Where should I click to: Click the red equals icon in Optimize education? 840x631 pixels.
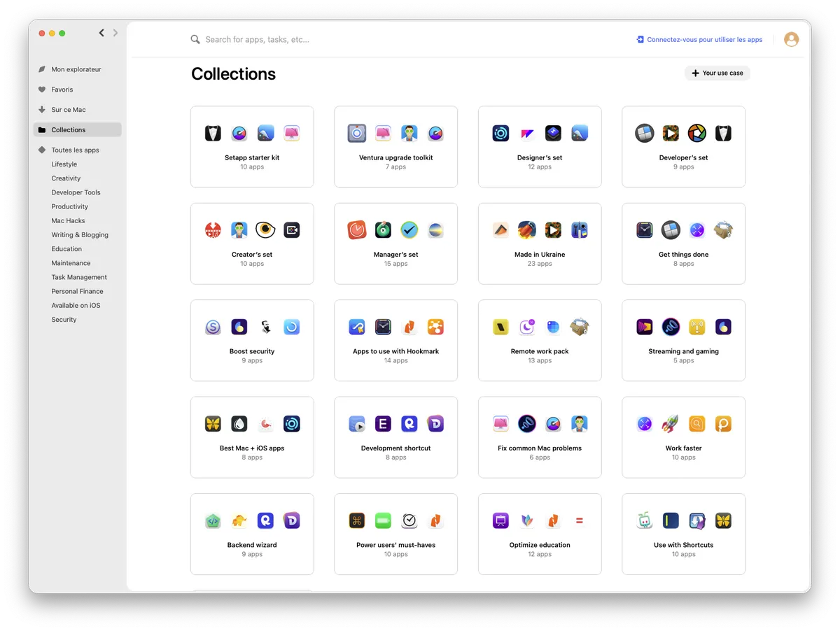pyautogui.click(x=580, y=520)
